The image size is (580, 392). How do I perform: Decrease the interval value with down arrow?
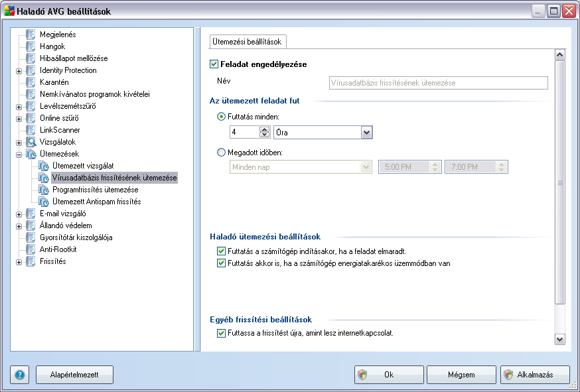point(265,135)
